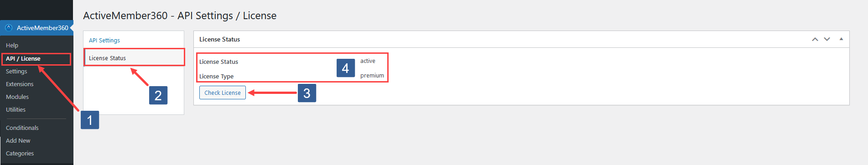
Task: Click the Check License button
Action: pyautogui.click(x=223, y=93)
